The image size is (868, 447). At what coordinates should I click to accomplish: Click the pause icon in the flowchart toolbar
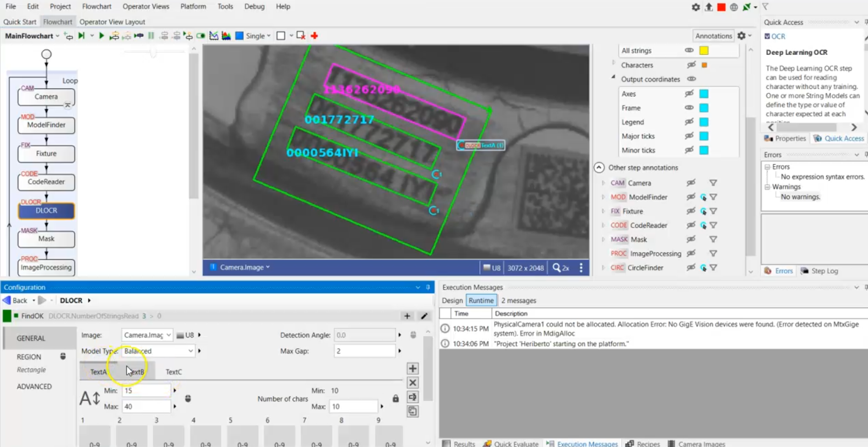point(151,36)
